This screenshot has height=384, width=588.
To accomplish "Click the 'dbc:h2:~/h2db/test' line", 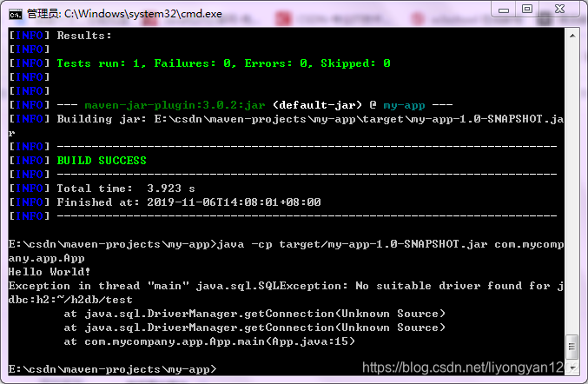I will click(x=70, y=300).
